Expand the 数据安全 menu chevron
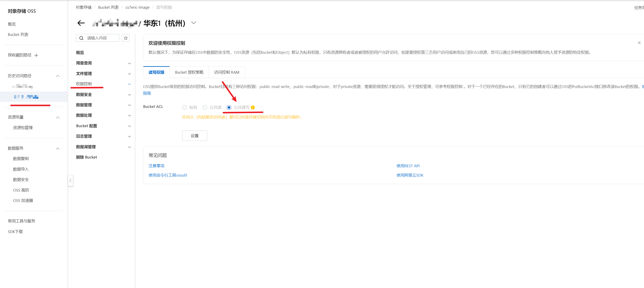Screen dimensions: 644x288 pos(129,95)
